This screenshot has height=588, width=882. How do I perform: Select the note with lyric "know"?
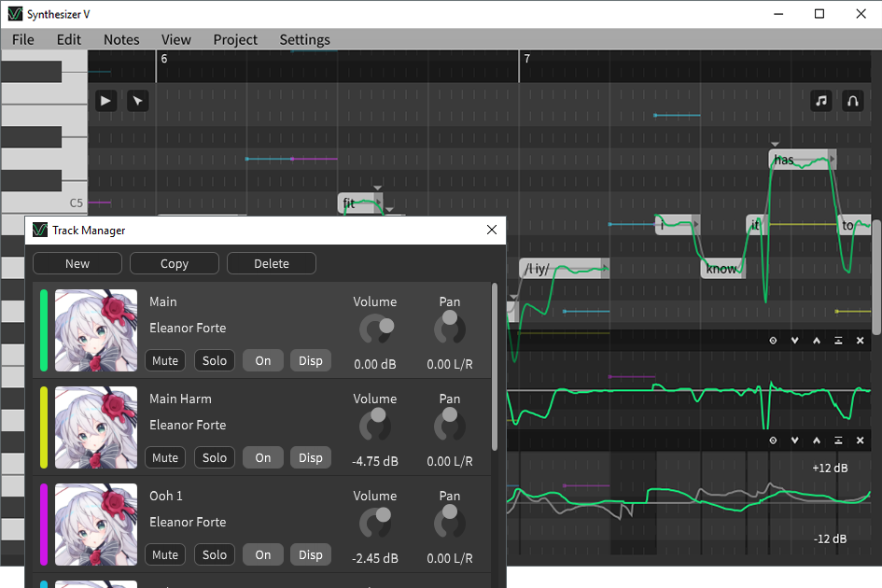click(x=722, y=269)
